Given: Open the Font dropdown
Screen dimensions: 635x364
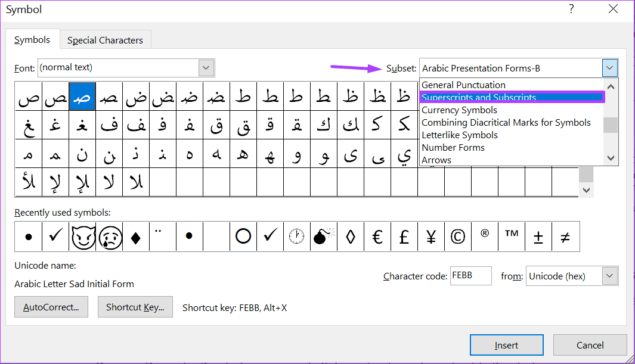Looking at the screenshot, I should pos(206,67).
